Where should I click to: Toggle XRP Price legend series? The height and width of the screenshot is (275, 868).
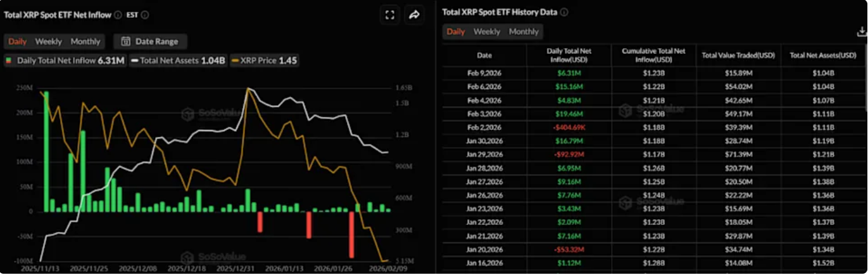pyautogui.click(x=264, y=61)
